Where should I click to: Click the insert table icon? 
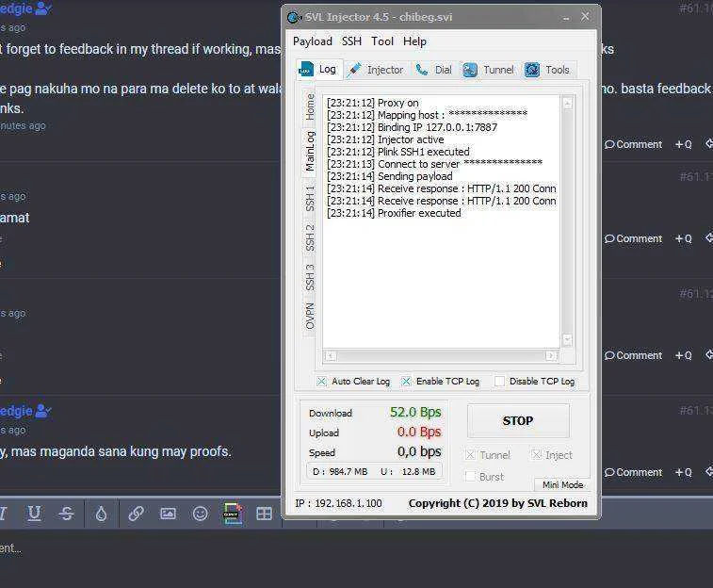point(264,514)
